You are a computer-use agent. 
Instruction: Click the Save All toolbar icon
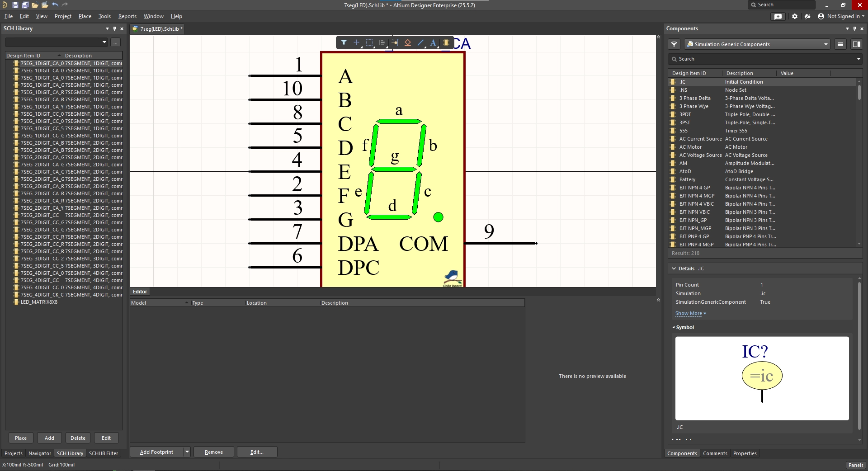25,5
